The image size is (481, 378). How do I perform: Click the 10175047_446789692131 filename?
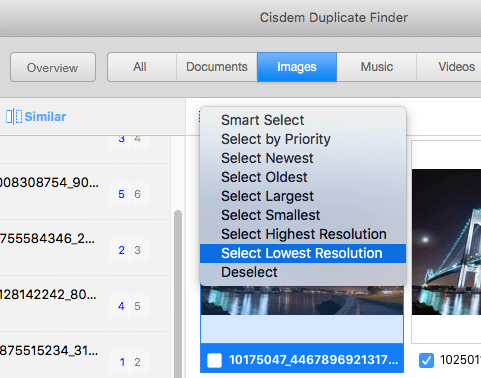coord(313,360)
